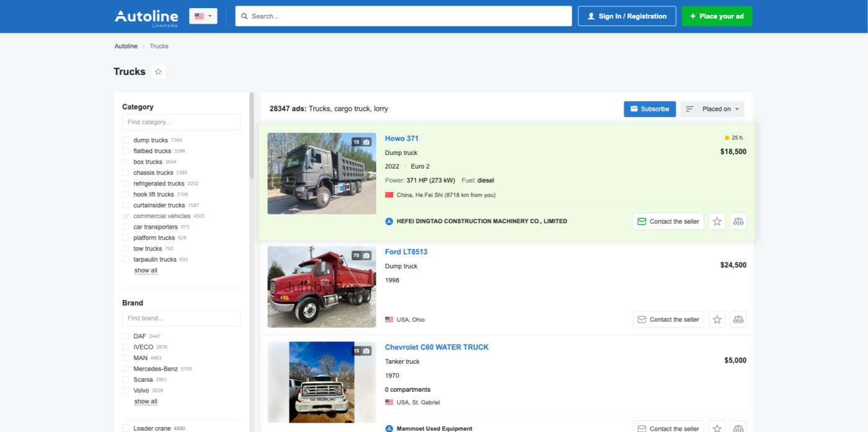The image size is (868, 432).
Task: Check the IVECO brand filter
Action: 126,347
